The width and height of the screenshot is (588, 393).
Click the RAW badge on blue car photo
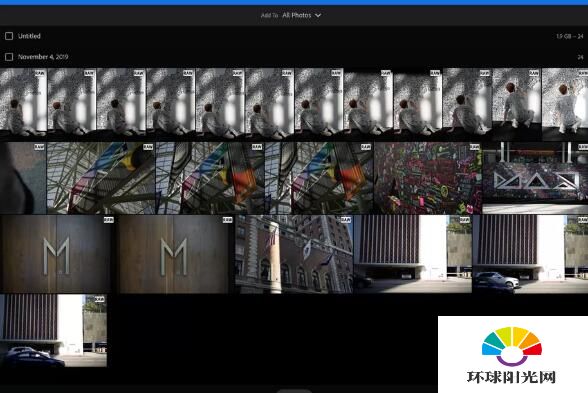coord(99,299)
